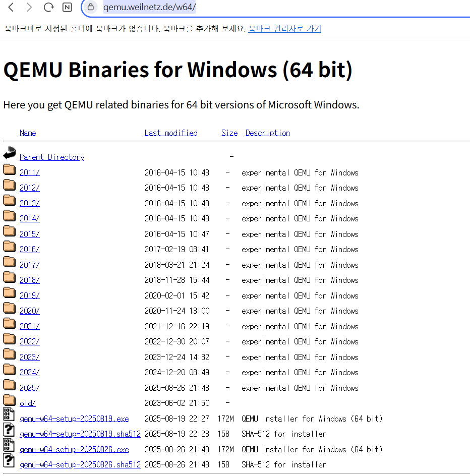The image size is (470, 476).
Task: Open qemu-w64-setup-20250826.sha512 checksum link
Action: 80,464
